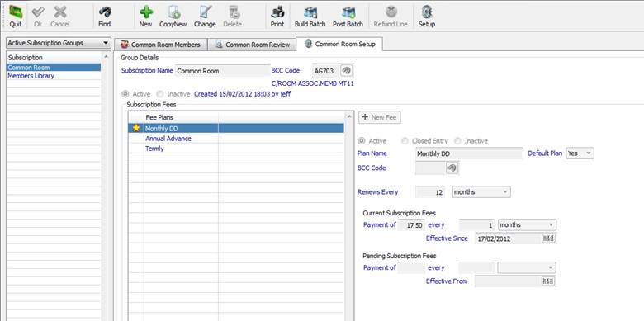Click the Subscription Name field
The width and height of the screenshot is (644, 321).
coord(222,71)
